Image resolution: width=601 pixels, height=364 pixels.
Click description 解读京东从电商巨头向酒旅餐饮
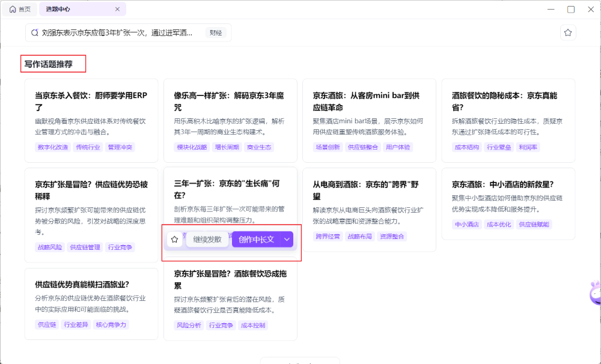pos(368,215)
